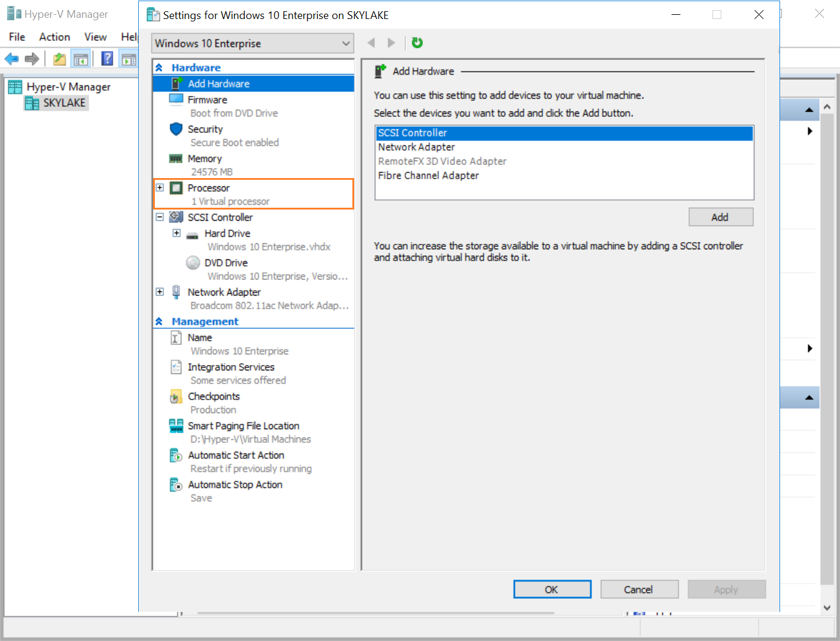Select the Hyper-V Manager root node
Viewport: 840px width, 641px height.
tap(68, 87)
